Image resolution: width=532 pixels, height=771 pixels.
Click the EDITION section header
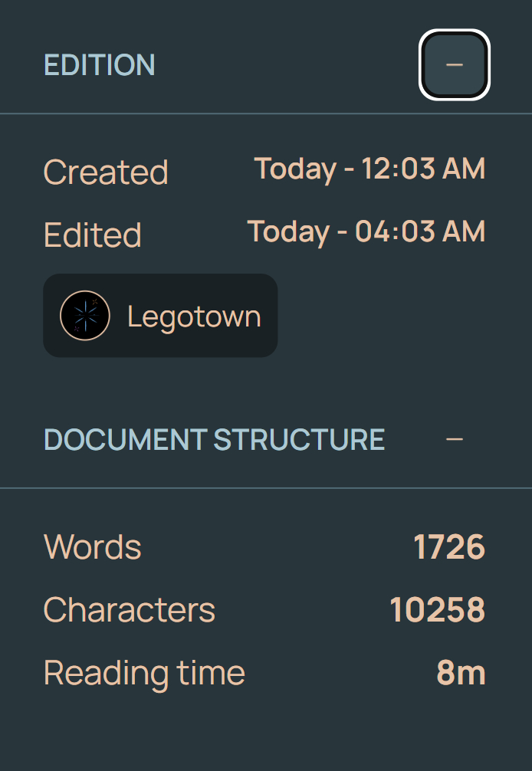click(100, 65)
